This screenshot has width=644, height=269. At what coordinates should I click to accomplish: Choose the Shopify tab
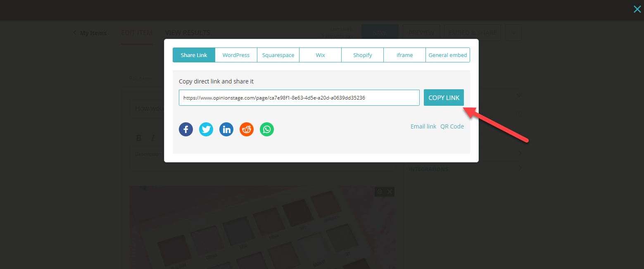click(363, 55)
